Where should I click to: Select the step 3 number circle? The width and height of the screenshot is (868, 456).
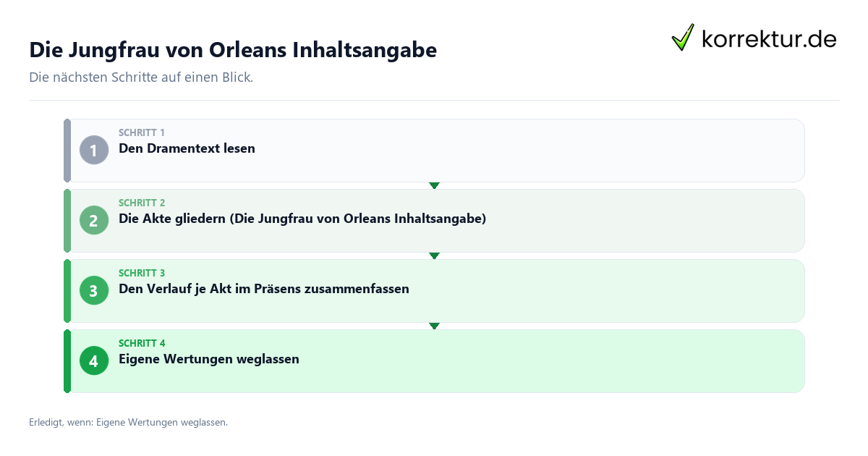point(94,291)
